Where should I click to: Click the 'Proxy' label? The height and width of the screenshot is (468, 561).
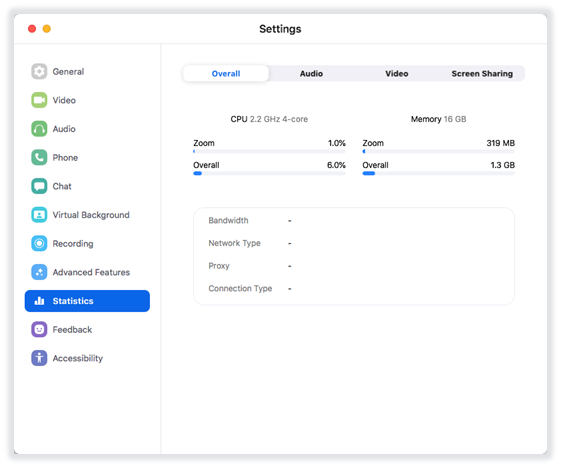coord(219,266)
